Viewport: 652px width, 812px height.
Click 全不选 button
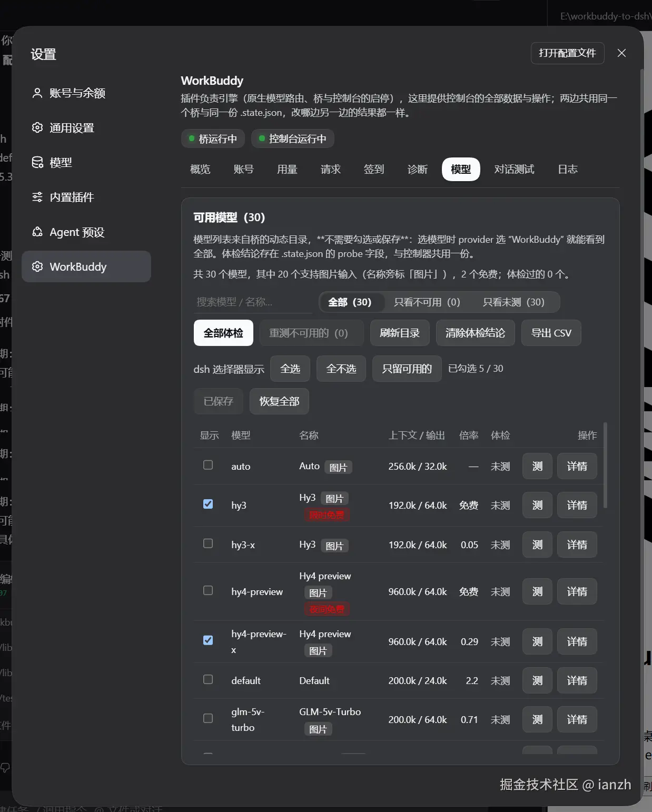341,369
